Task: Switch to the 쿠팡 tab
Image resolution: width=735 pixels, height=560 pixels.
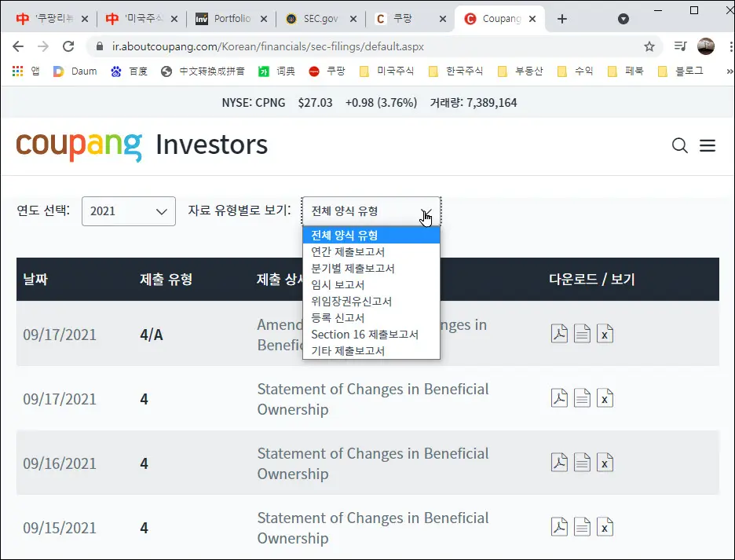Action: tap(410, 19)
